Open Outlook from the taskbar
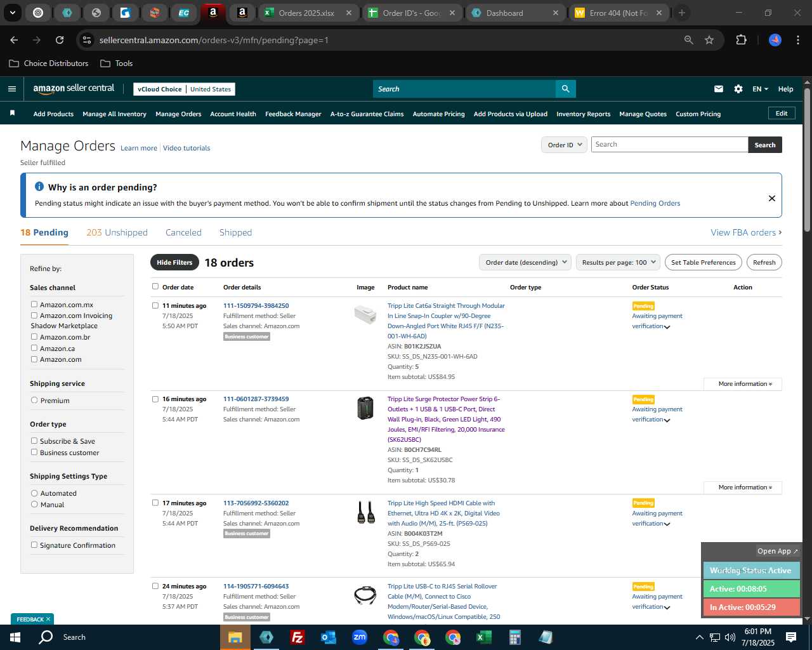 click(328, 637)
